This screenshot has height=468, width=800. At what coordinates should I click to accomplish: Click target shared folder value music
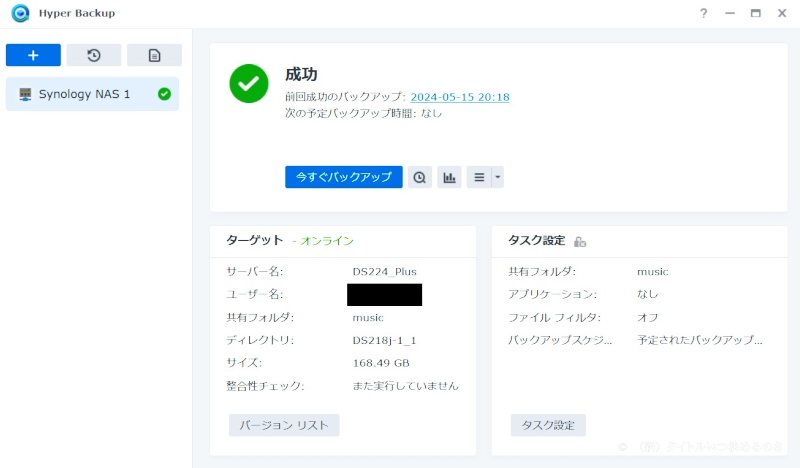(368, 317)
